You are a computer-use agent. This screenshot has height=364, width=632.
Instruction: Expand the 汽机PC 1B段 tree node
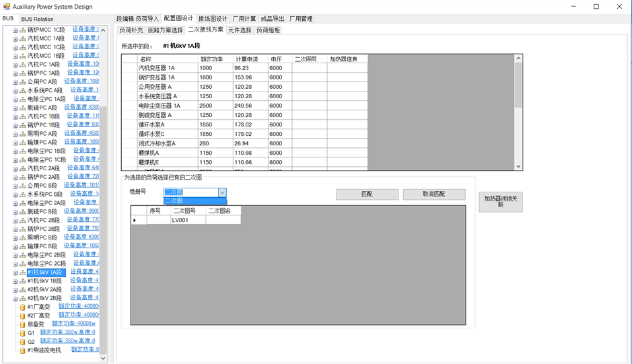pyautogui.click(x=15, y=117)
